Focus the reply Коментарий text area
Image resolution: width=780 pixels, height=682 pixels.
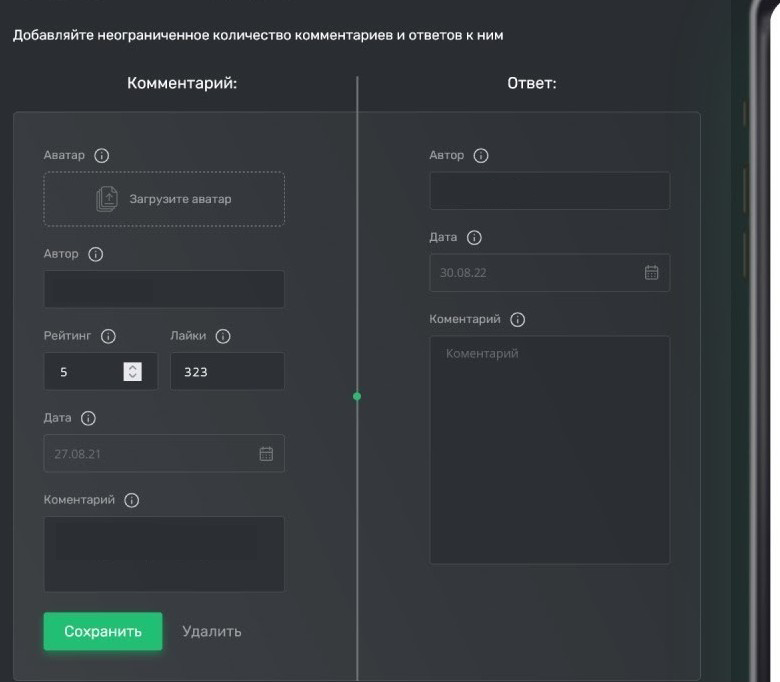pos(550,450)
